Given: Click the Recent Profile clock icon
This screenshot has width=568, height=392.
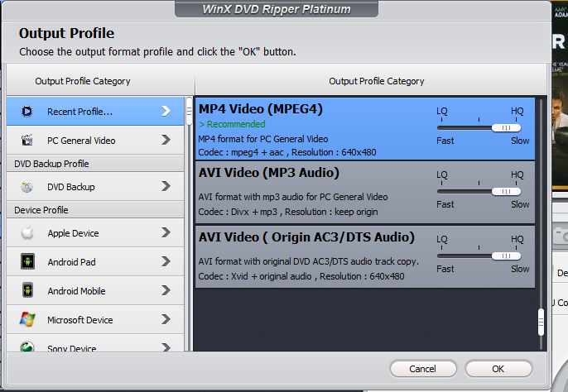Looking at the screenshot, I should [27, 111].
